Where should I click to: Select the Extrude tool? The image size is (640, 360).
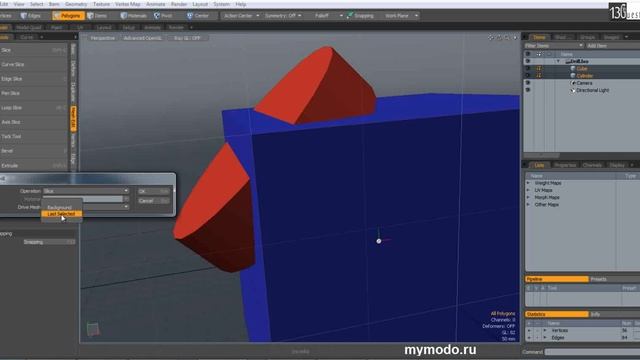(x=33, y=166)
